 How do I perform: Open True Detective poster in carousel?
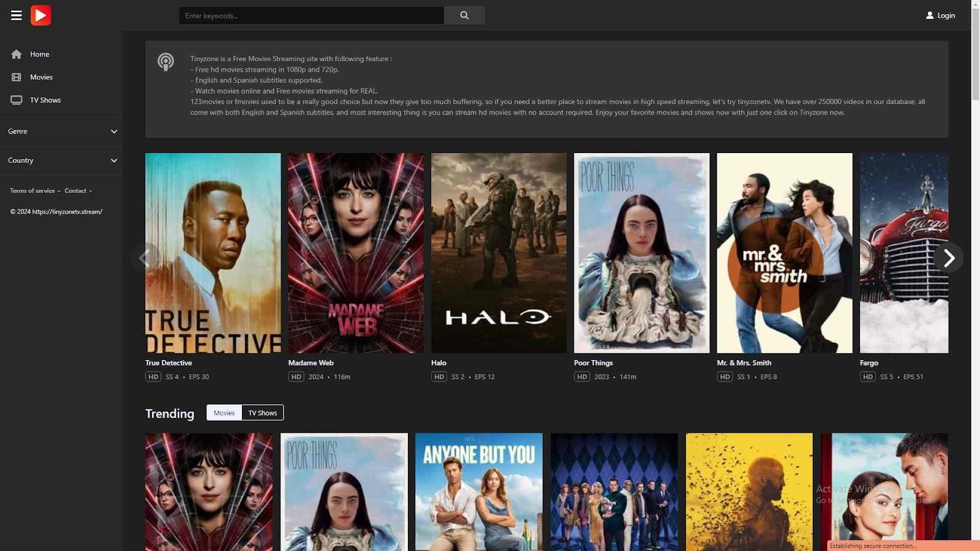point(213,253)
